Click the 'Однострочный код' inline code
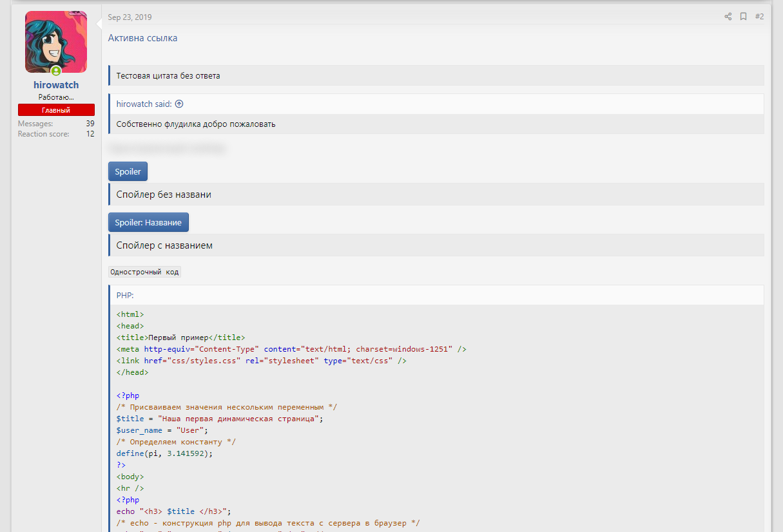The image size is (783, 532). tap(144, 272)
